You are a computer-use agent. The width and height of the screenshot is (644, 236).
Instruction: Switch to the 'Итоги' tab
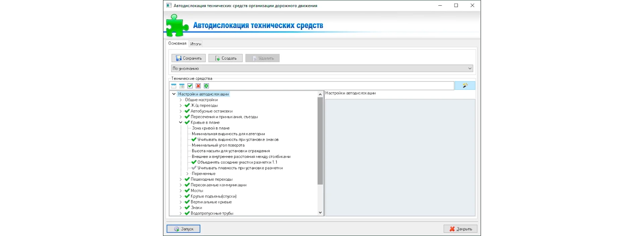(x=196, y=44)
